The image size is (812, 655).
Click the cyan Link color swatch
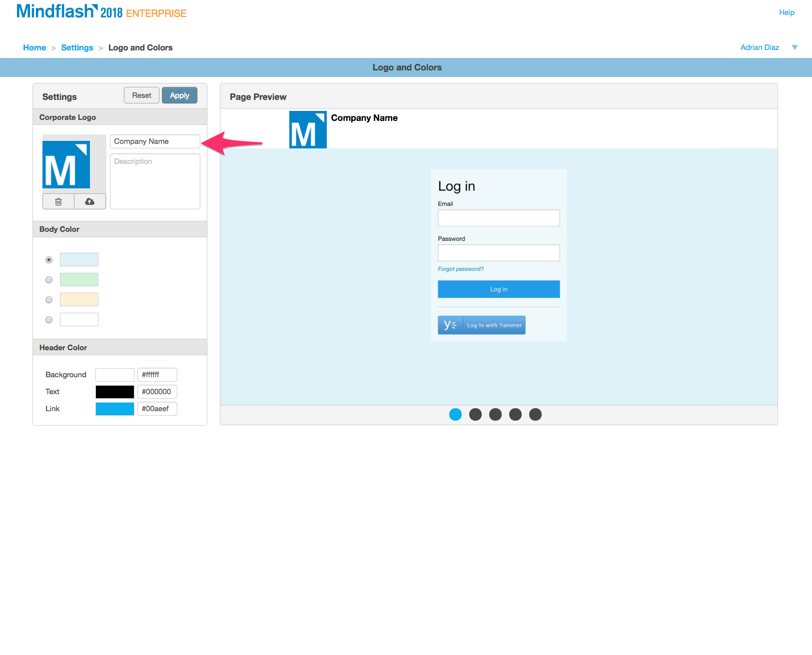coord(114,409)
